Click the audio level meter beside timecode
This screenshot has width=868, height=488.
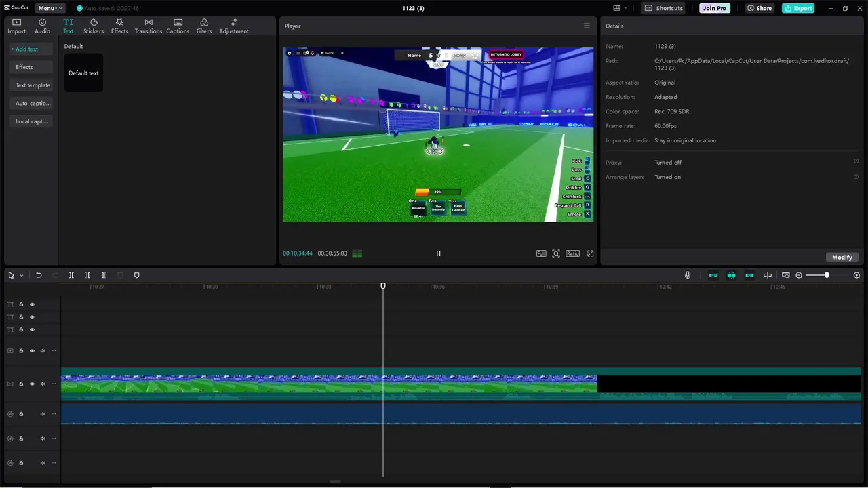tap(357, 253)
